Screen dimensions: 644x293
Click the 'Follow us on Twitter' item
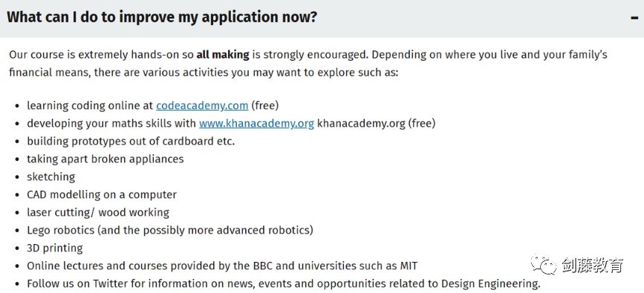tap(284, 283)
